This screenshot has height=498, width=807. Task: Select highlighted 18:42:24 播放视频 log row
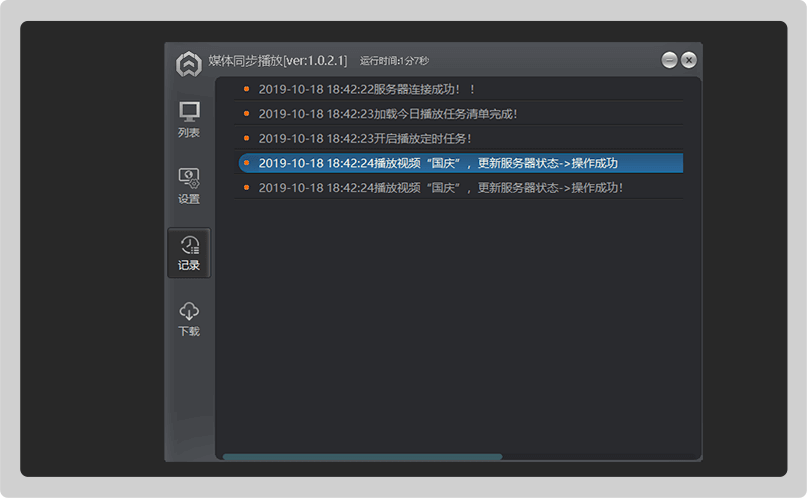[x=461, y=163]
